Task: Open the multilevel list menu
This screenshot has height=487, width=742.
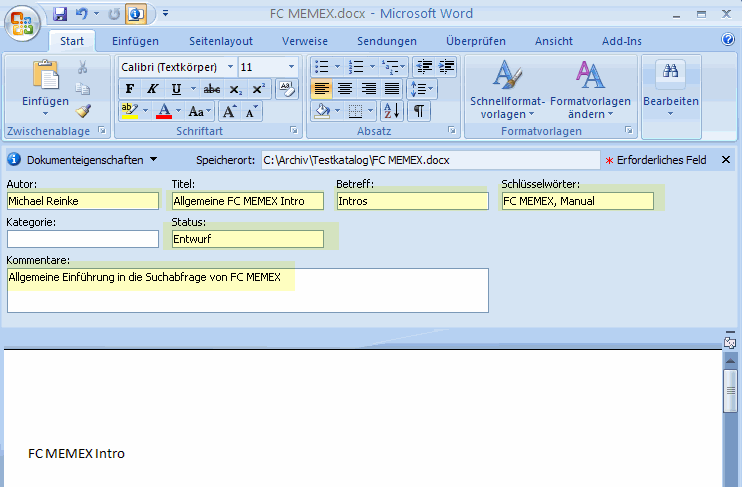Action: pyautogui.click(x=393, y=67)
